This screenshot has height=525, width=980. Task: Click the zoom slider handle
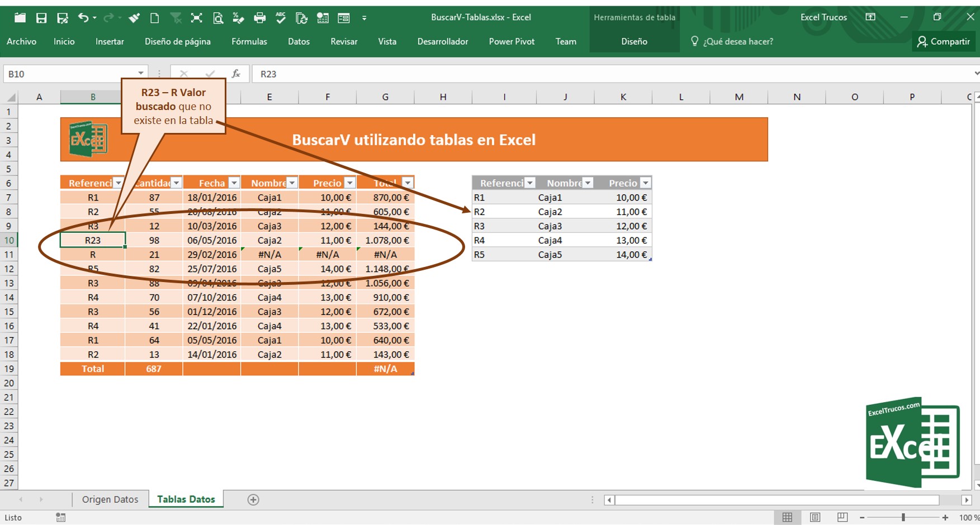point(903,518)
